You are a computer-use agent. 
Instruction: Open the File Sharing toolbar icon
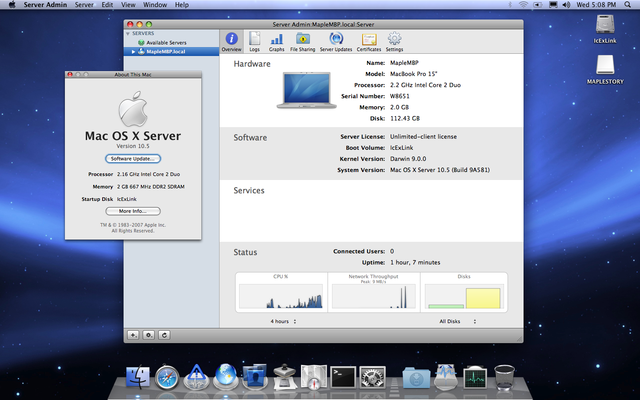(302, 42)
